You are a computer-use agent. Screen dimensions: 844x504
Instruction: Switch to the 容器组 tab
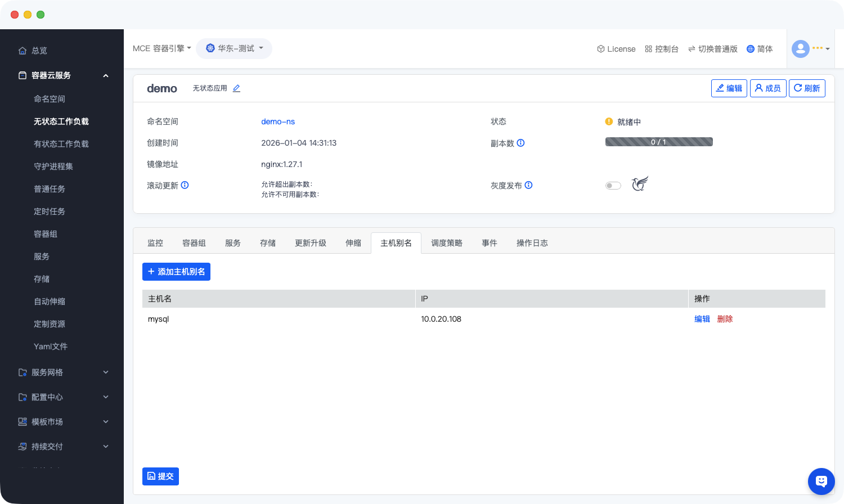click(194, 243)
